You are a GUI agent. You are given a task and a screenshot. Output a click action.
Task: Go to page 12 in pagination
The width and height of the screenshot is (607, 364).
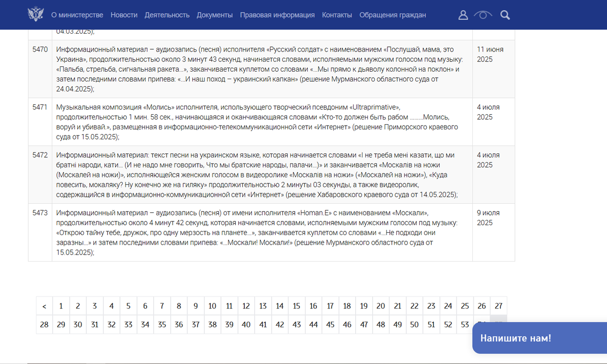(246, 306)
